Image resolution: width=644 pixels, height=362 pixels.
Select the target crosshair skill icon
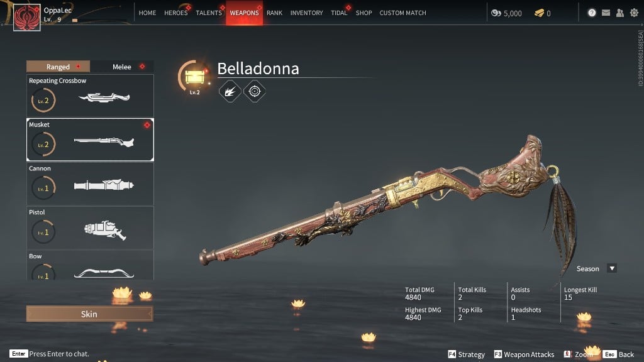255,91
